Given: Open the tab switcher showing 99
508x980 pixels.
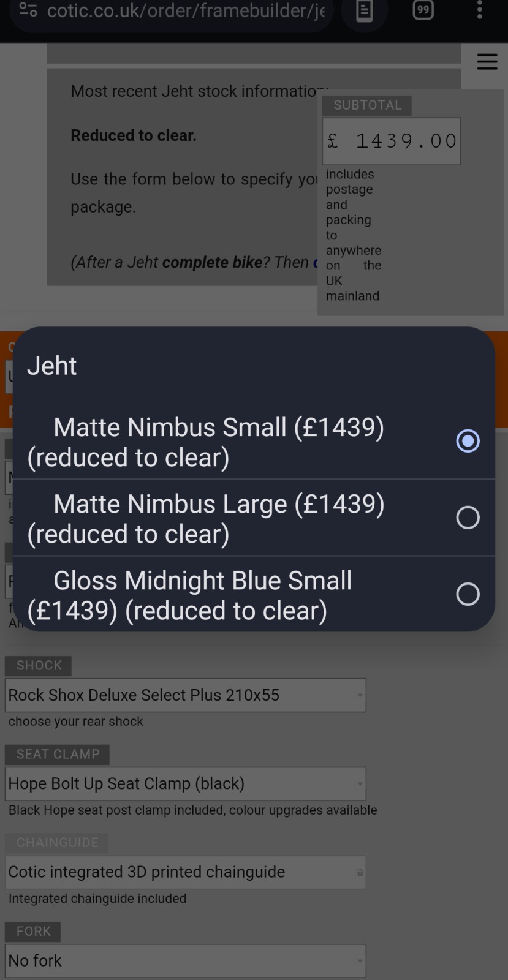Looking at the screenshot, I should (x=423, y=9).
